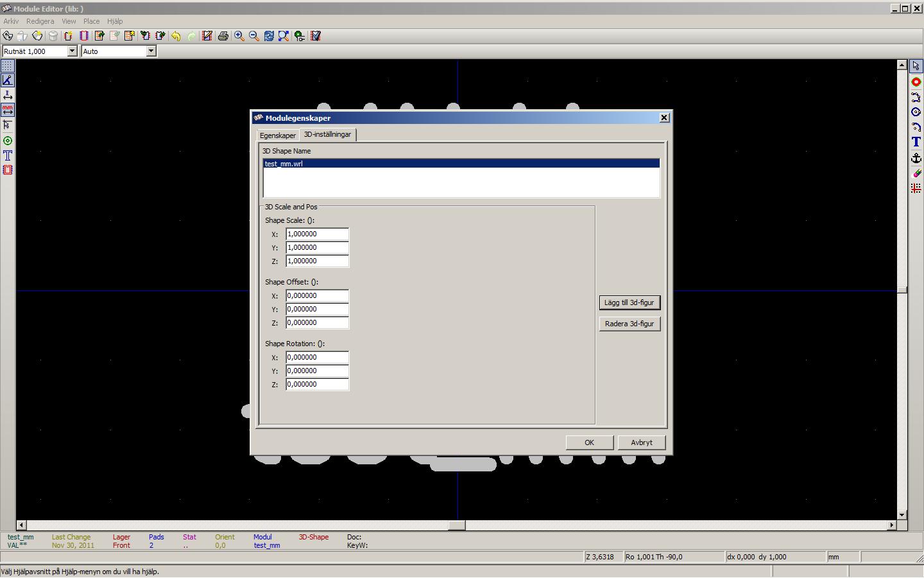Click the Print icon in toolbar

223,36
